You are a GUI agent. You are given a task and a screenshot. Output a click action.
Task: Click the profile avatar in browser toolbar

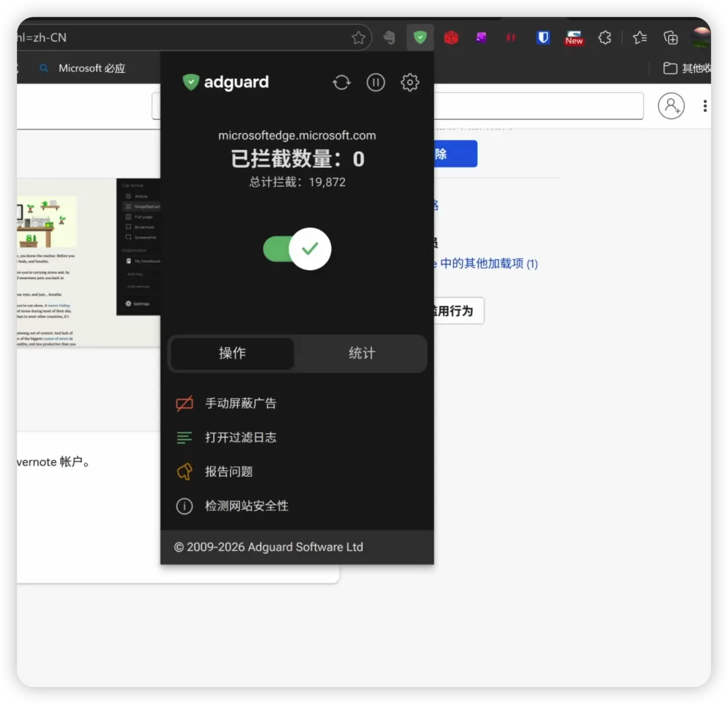[x=700, y=37]
